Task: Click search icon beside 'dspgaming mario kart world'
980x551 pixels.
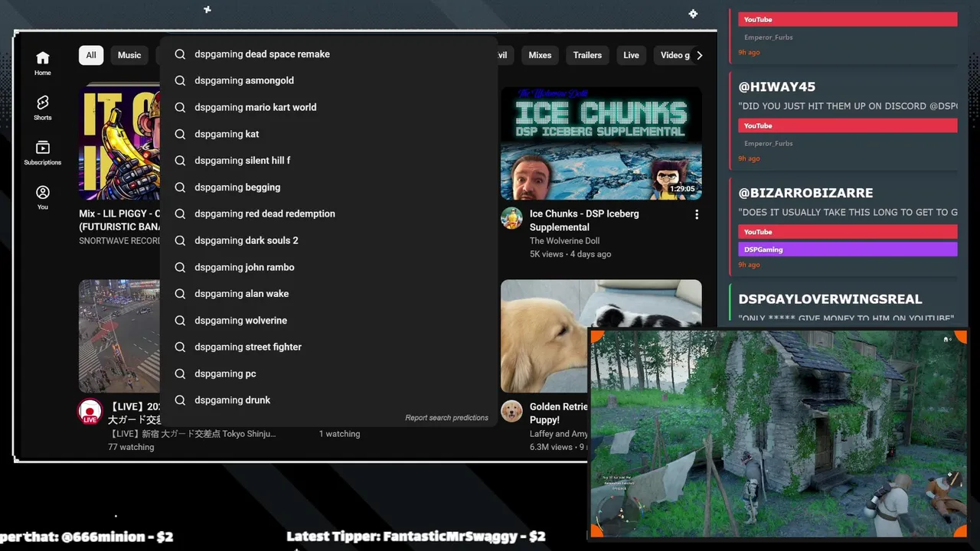Action: [180, 107]
